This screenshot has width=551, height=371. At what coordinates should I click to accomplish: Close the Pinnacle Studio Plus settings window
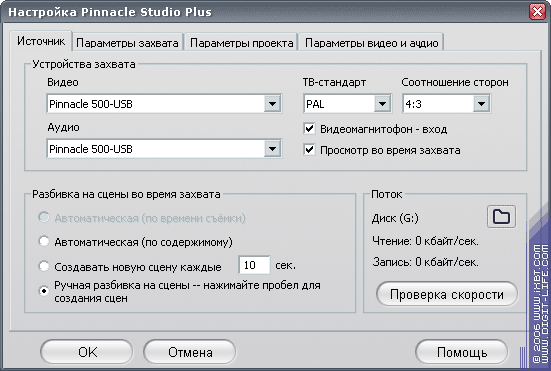[x=538, y=12]
